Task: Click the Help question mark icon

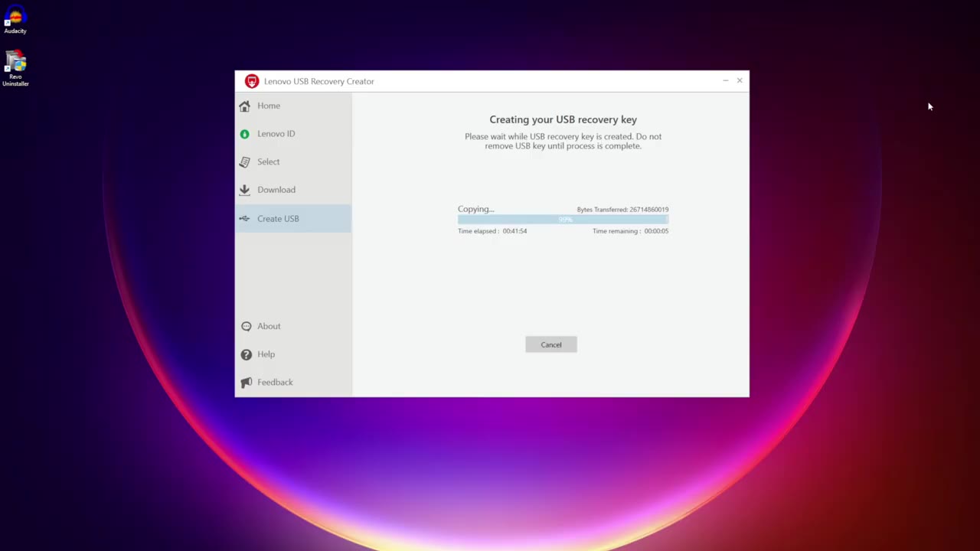Action: coord(246,354)
